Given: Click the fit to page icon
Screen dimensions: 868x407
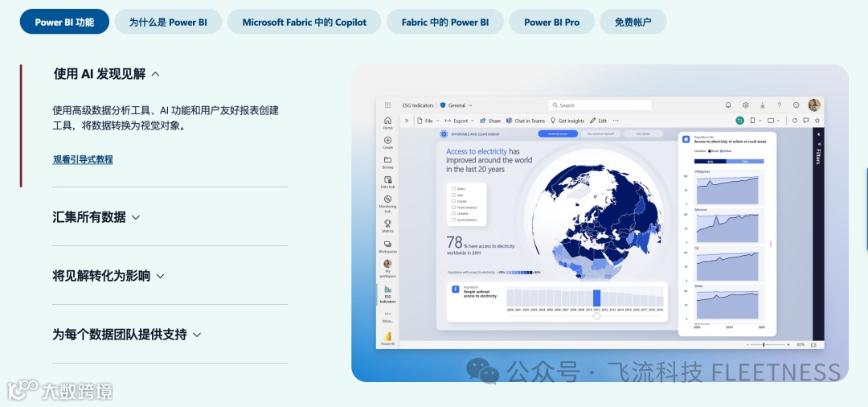Looking at the screenshot, I should [x=813, y=344].
